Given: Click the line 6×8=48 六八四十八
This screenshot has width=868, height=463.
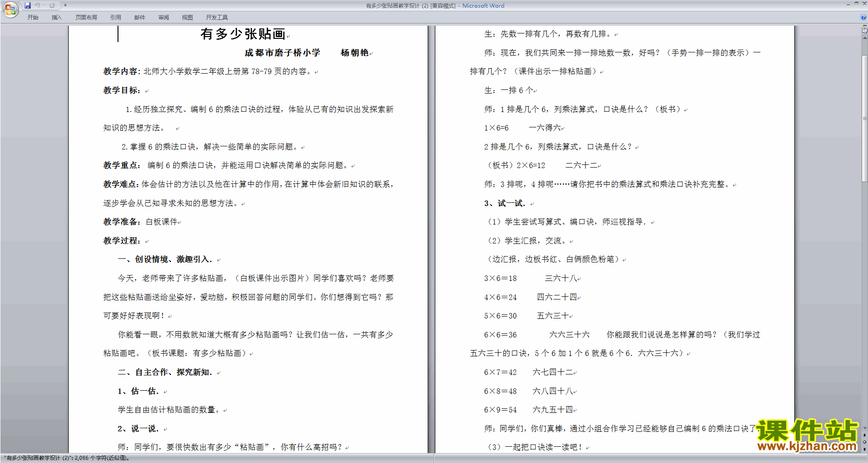Looking at the screenshot, I should 528,391.
